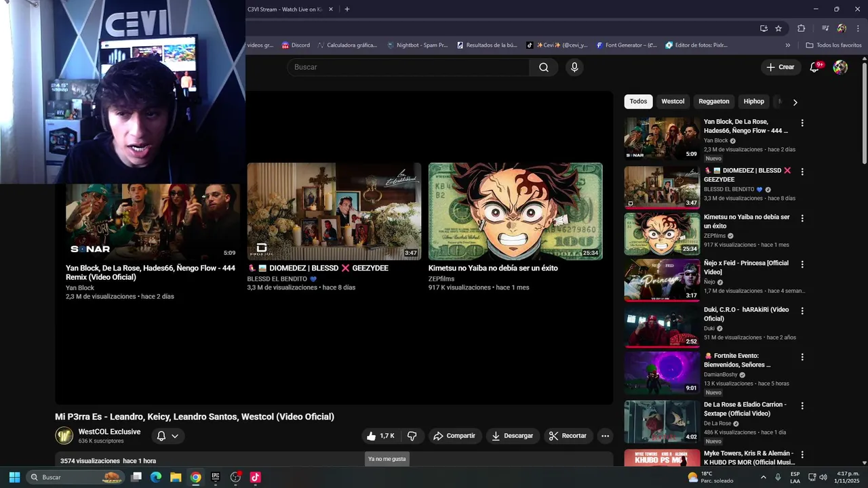Viewport: 868px width, 488px height.
Task: Open Epic Games Launcher from the taskbar
Action: click(216, 477)
